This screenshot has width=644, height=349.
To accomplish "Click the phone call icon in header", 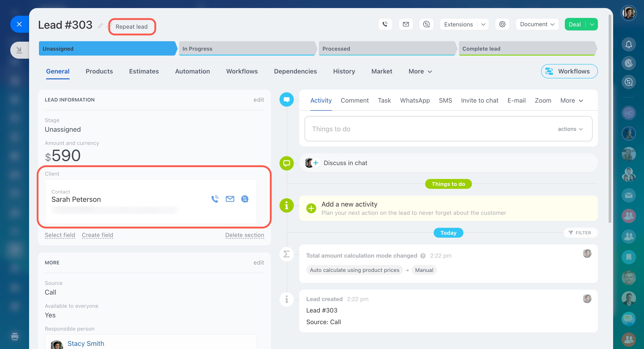I will [x=385, y=24].
